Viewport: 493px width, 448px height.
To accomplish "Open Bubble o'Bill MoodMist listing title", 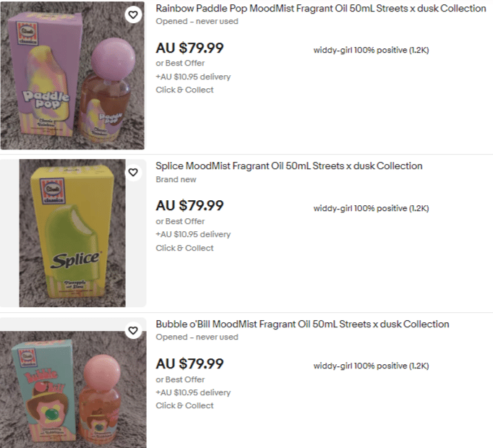I will point(302,324).
